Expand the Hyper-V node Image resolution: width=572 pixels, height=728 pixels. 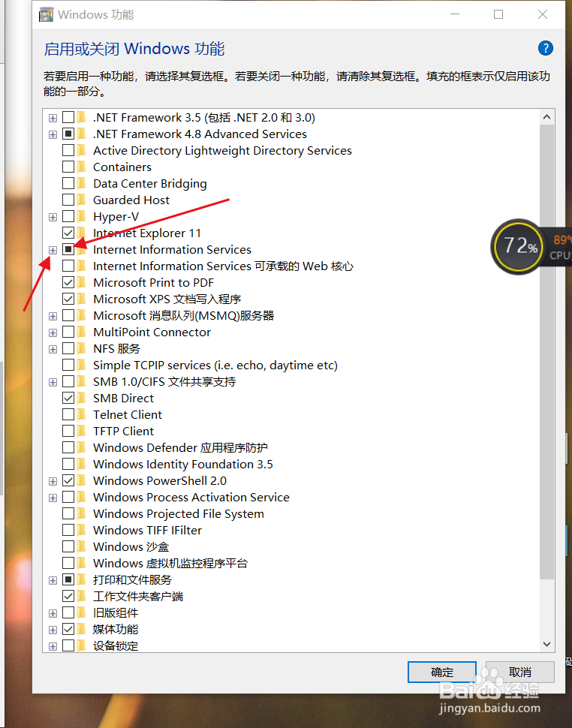tap(53, 218)
